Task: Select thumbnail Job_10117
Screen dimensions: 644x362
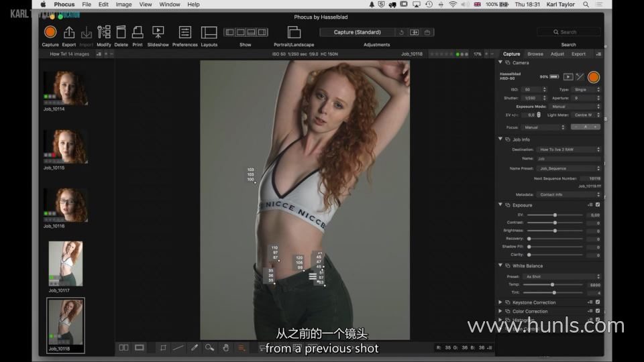Action: point(66,263)
